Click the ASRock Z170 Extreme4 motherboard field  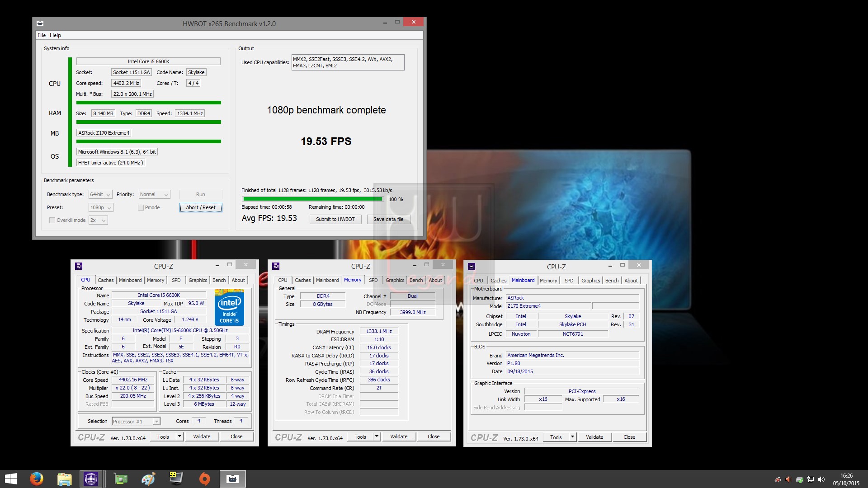[x=104, y=133]
